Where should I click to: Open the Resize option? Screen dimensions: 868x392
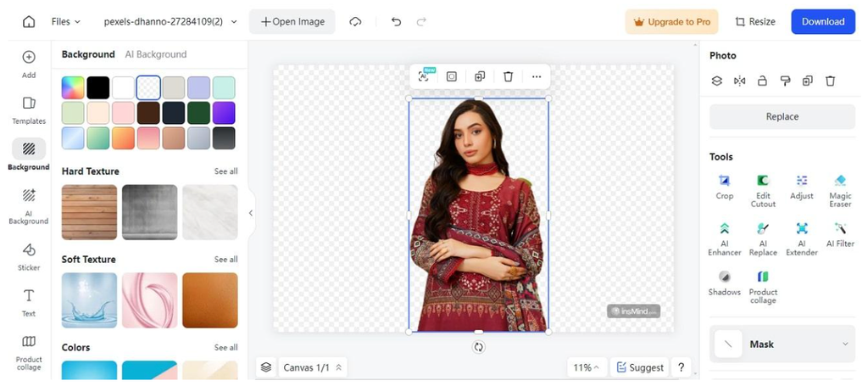(755, 21)
